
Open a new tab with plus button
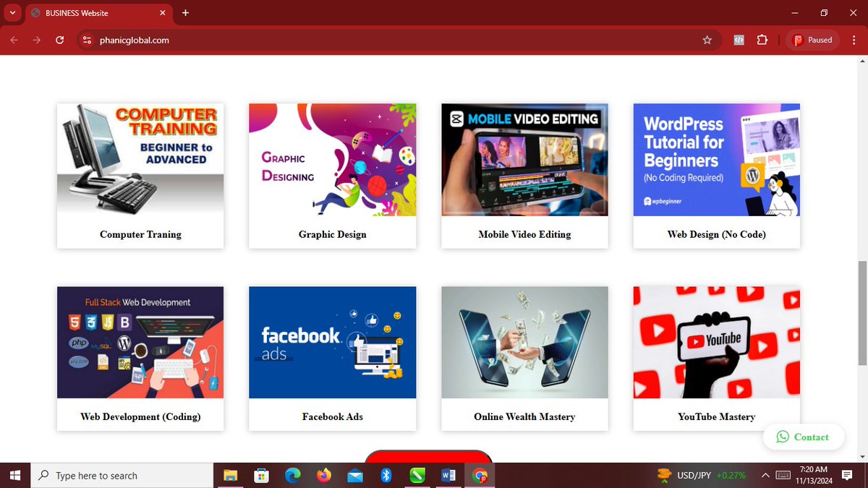[x=185, y=13]
